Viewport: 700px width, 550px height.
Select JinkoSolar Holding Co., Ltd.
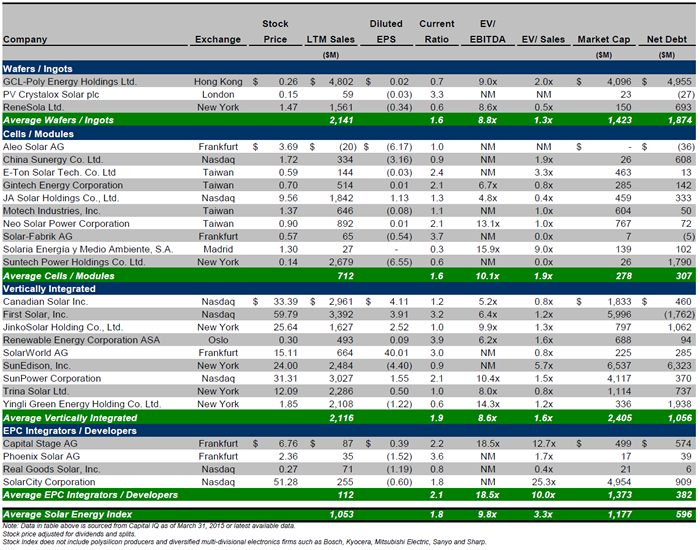[x=62, y=327]
